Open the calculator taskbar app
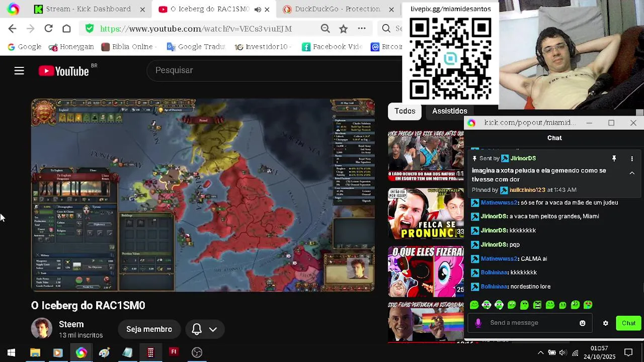Screen dimensions: 644x362 click(x=150, y=352)
